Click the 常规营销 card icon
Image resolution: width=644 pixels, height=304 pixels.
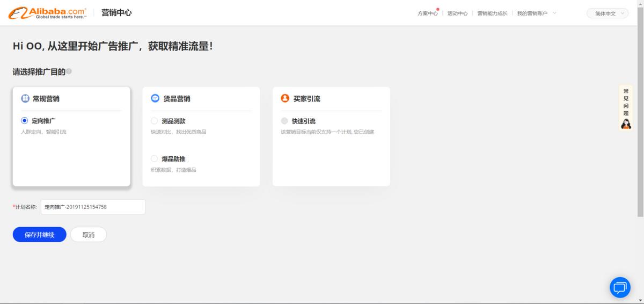tap(25, 99)
